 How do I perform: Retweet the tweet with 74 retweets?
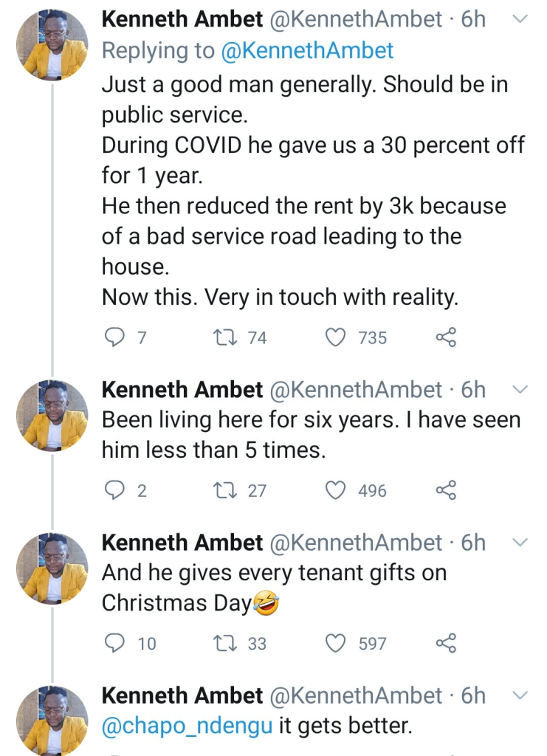pyautogui.click(x=221, y=337)
